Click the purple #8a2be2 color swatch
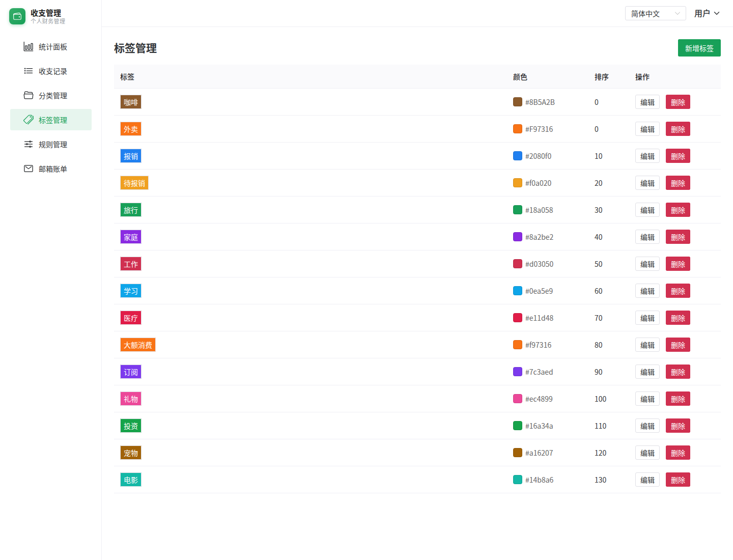Image resolution: width=733 pixels, height=560 pixels. (518, 237)
